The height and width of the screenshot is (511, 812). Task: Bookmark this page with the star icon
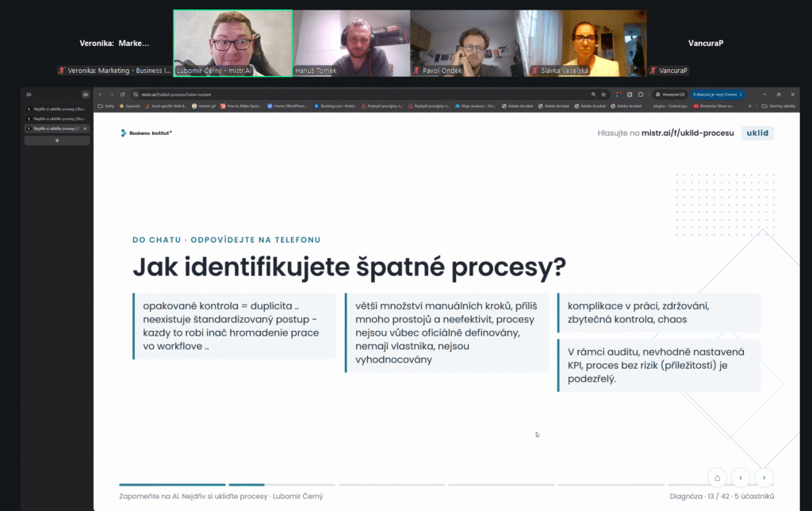click(x=603, y=94)
